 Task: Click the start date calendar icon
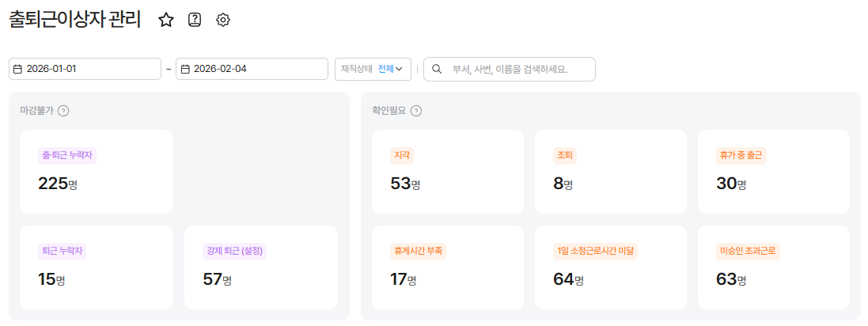[x=17, y=69]
